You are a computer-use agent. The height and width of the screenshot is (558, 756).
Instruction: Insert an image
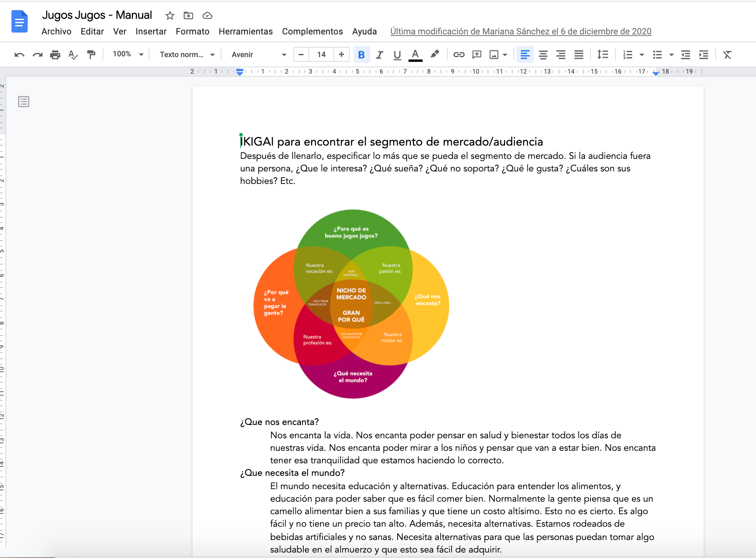[494, 55]
